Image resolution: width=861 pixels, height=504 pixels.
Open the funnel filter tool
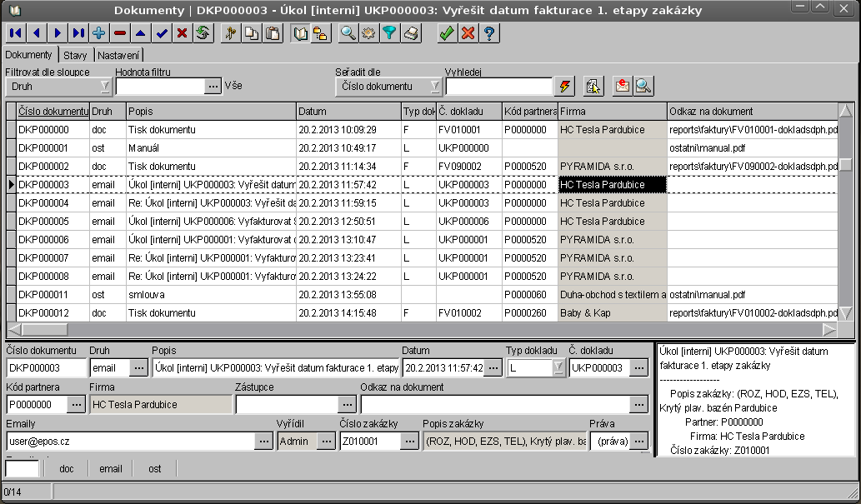point(389,33)
